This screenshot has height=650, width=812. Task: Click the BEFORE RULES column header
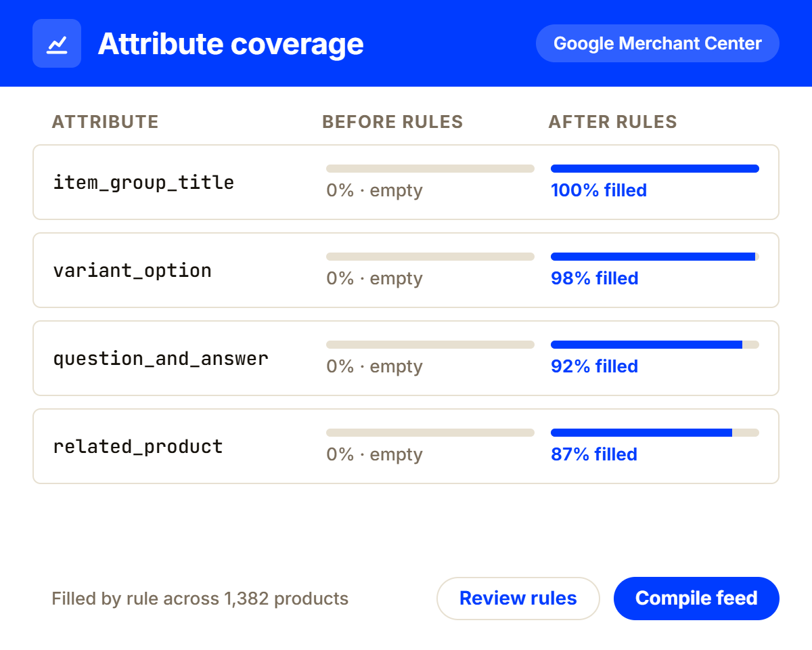click(x=392, y=122)
